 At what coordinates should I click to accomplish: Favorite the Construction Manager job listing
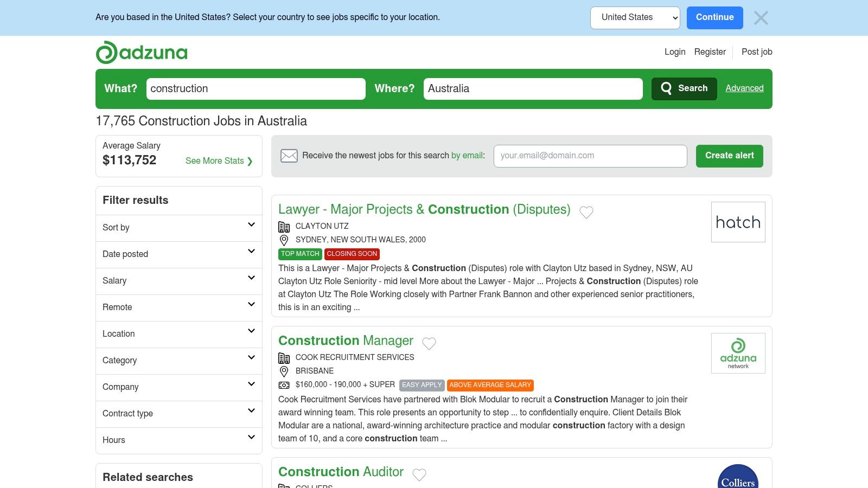click(429, 343)
